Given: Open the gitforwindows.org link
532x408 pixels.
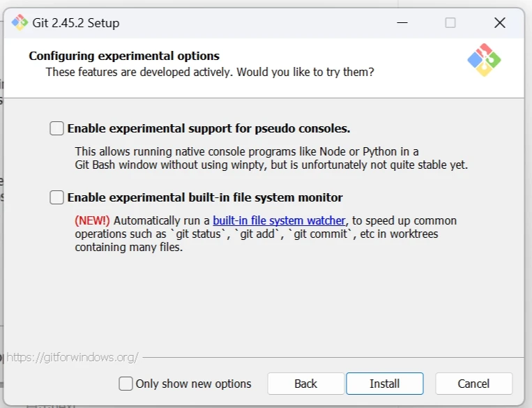Looking at the screenshot, I should point(72,357).
